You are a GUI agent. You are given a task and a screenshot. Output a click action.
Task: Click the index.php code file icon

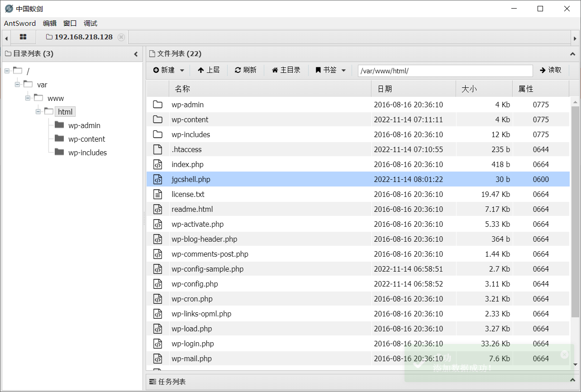pyautogui.click(x=157, y=164)
